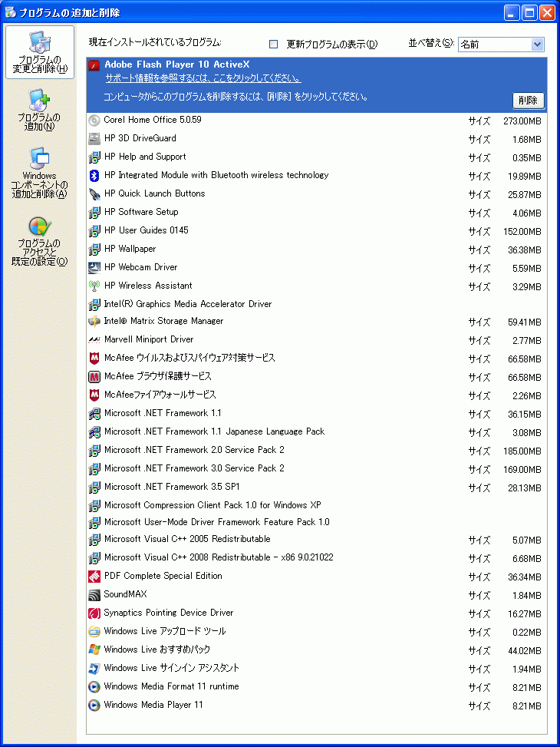This screenshot has height=747, width=560.
Task: Click the Windows Media Player 11 icon
Action: [94, 705]
